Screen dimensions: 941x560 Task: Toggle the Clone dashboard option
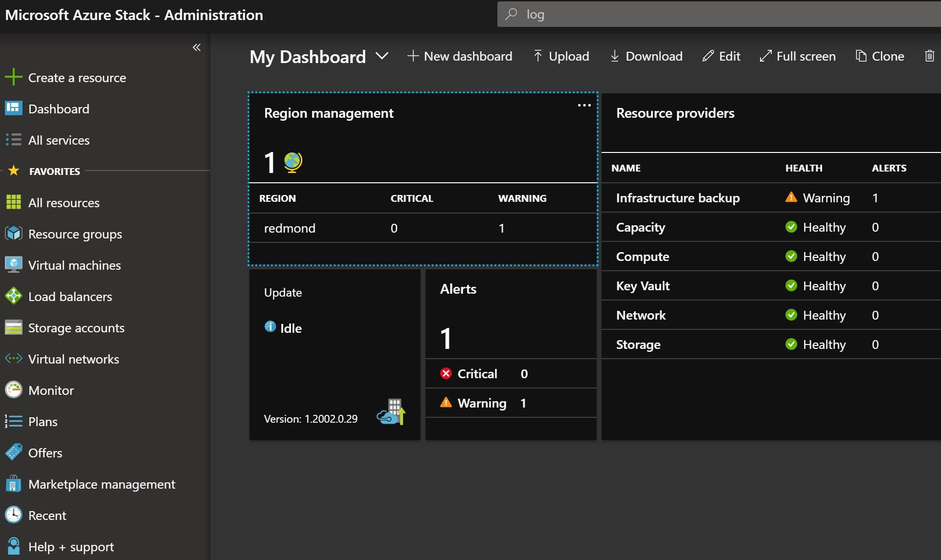(x=880, y=55)
